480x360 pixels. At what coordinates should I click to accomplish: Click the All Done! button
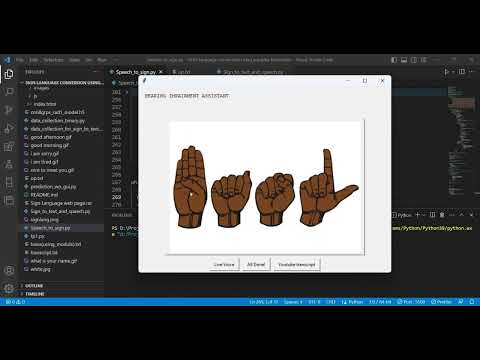tap(256, 264)
